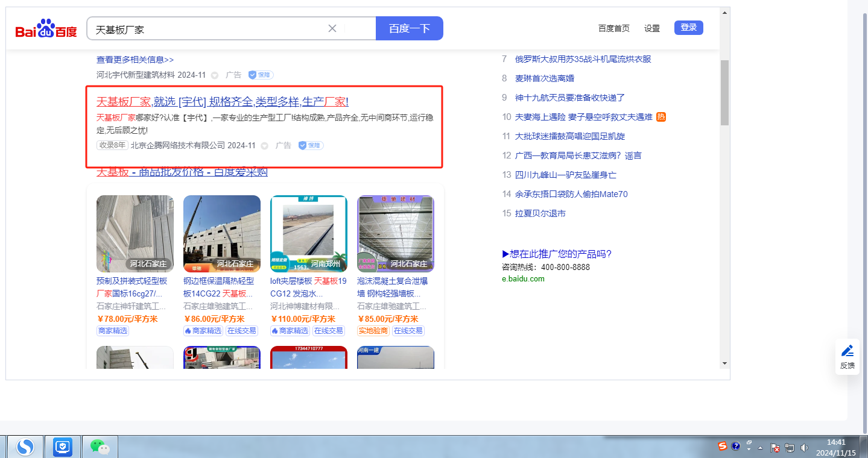Open hot search 广西一教育局局长患艾滋病? 谣言
This screenshot has width=868, height=458.
[578, 155]
